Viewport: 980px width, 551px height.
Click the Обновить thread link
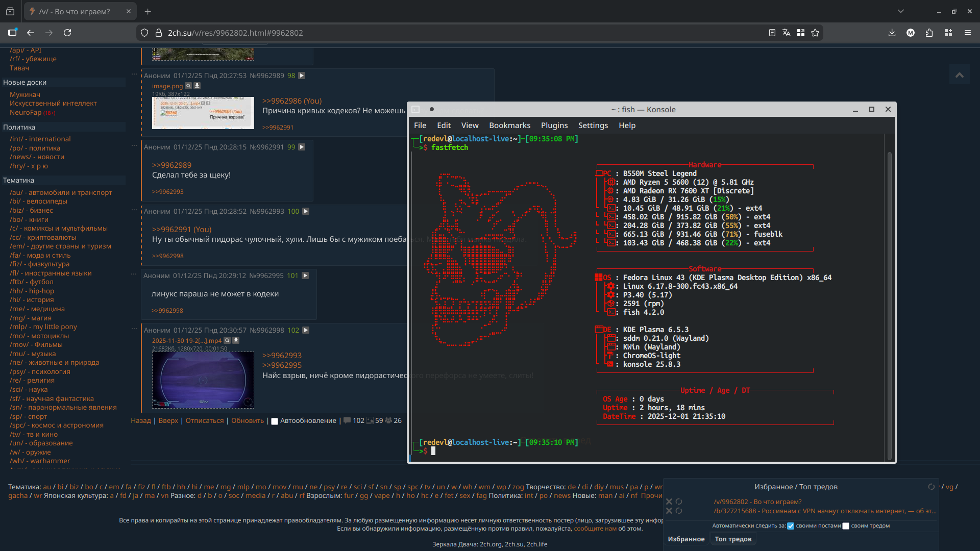click(248, 421)
